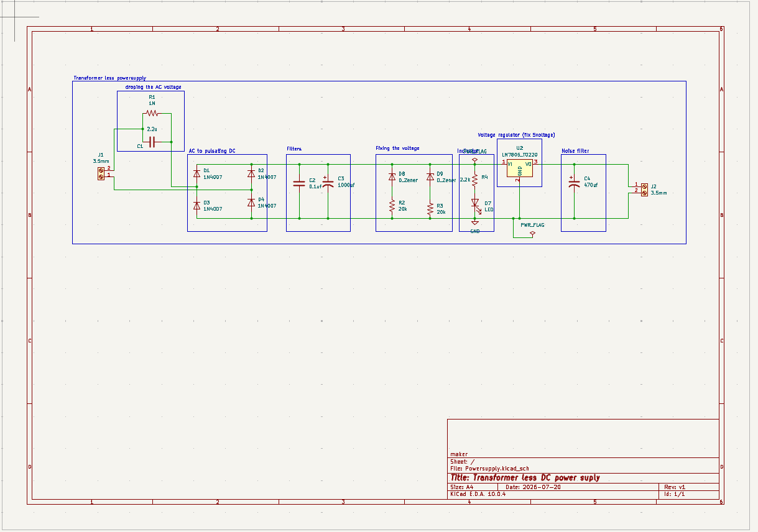Click the '1N4007' value beside D3

(x=213, y=209)
